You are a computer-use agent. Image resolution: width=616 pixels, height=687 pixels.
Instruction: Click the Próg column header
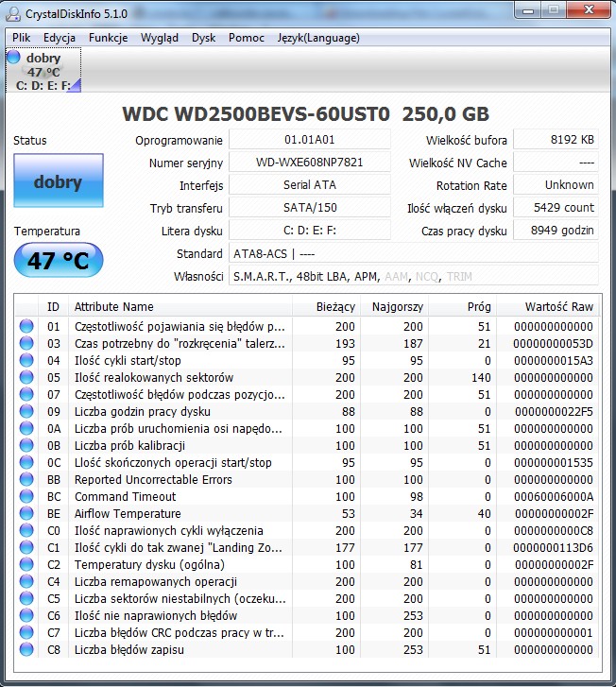(463, 307)
